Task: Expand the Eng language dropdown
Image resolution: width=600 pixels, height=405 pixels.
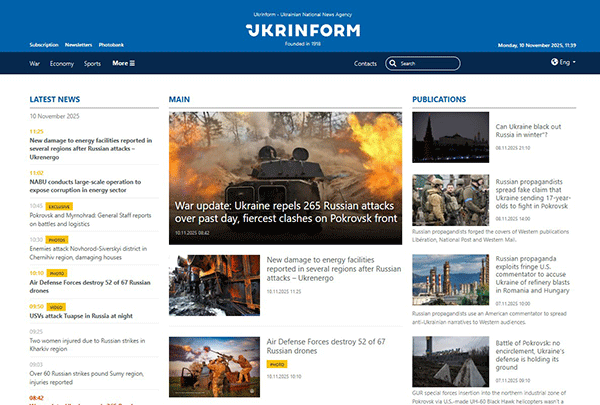Action: [567, 62]
